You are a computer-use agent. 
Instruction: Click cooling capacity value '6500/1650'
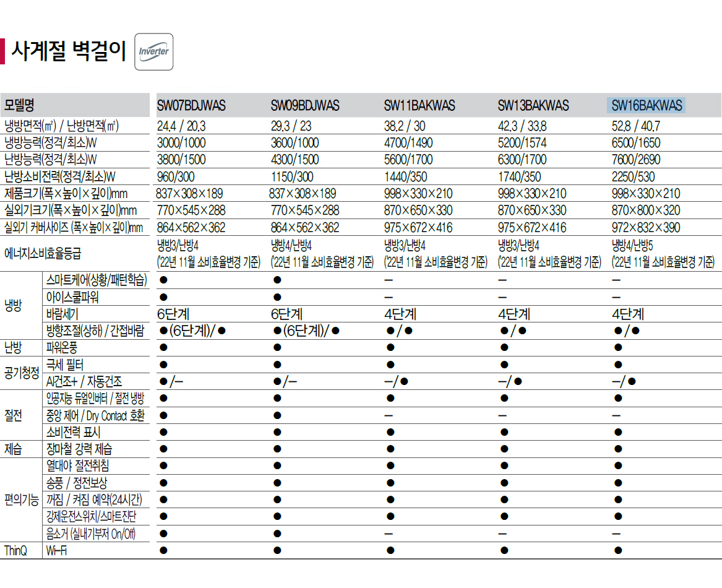[x=636, y=143]
